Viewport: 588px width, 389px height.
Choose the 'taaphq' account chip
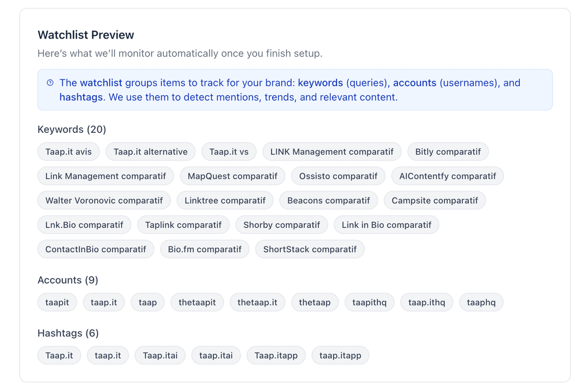tap(481, 302)
